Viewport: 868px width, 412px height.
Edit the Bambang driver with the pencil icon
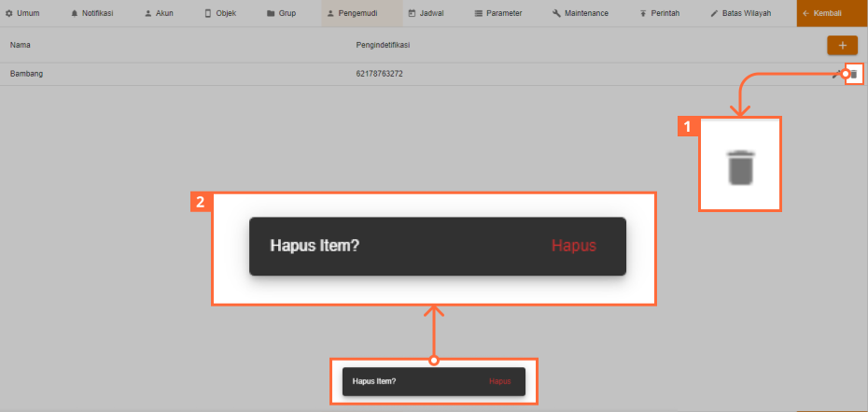(x=836, y=74)
